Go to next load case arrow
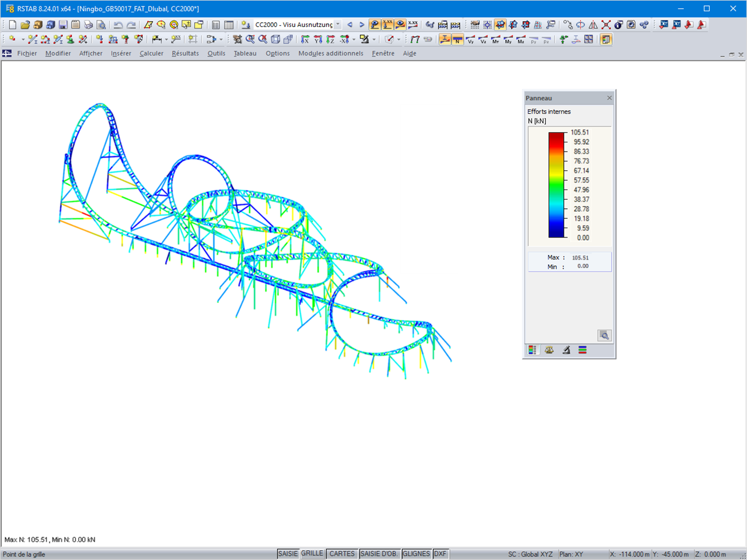This screenshot has width=747, height=560. (x=362, y=24)
